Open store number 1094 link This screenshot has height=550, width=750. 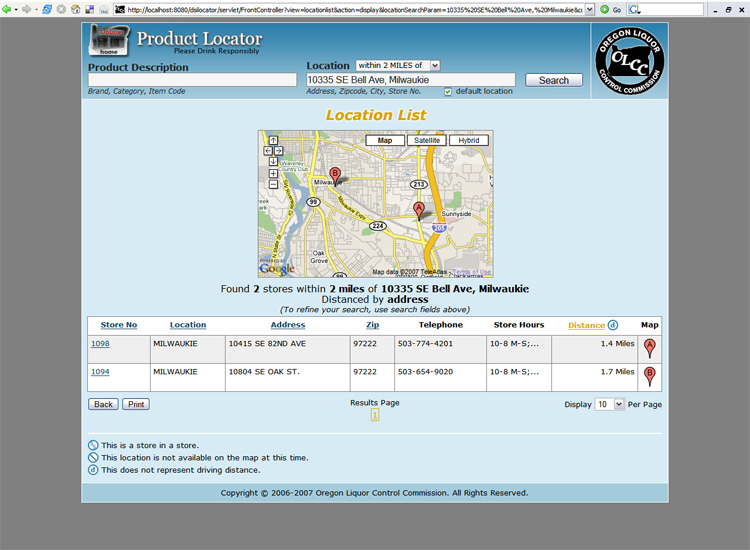point(100,372)
